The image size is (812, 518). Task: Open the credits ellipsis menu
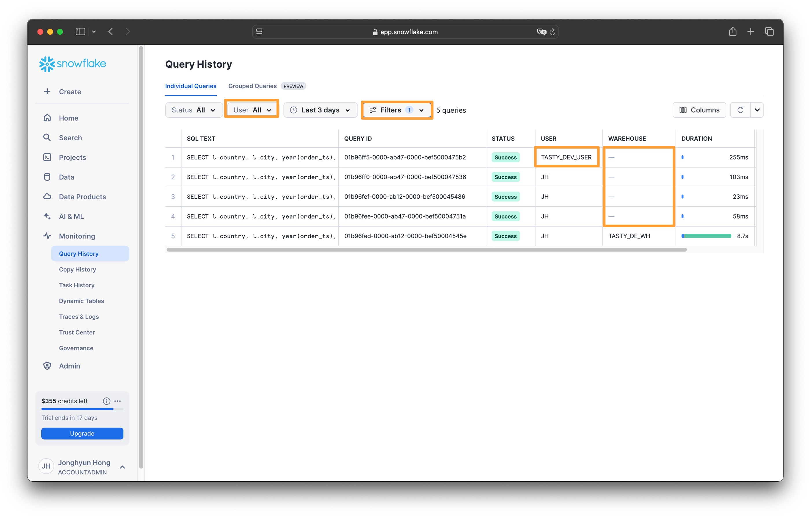pyautogui.click(x=118, y=401)
